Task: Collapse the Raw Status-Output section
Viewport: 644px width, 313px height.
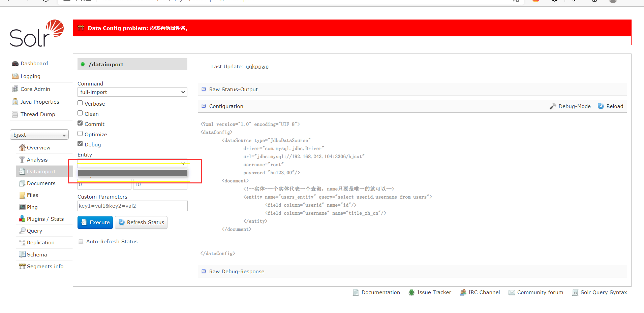Action: click(204, 89)
